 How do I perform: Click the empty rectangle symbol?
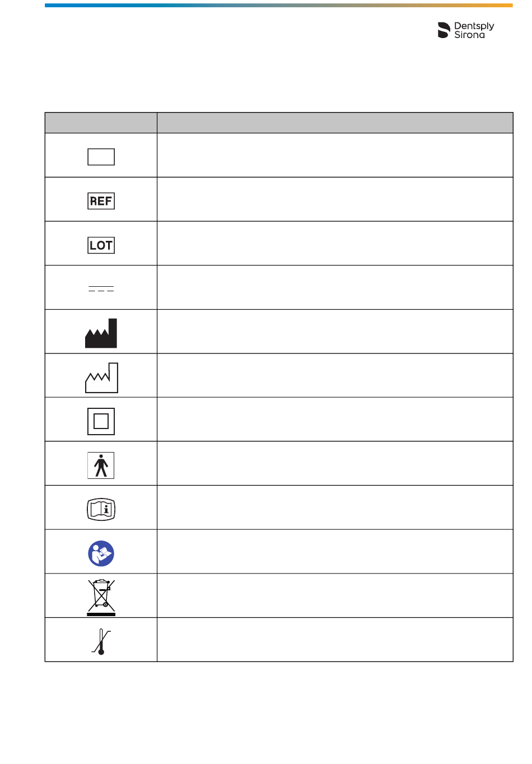[101, 157]
